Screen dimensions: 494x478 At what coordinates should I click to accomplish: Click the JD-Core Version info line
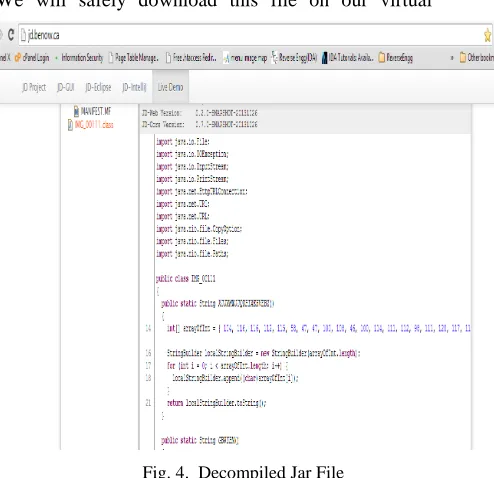(x=200, y=124)
